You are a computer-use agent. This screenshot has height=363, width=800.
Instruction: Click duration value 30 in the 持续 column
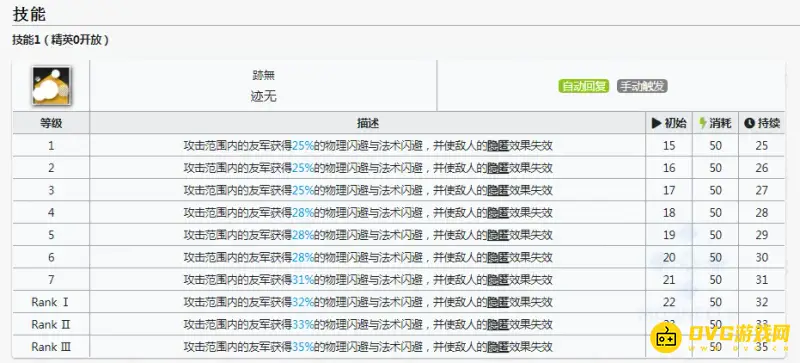tap(762, 258)
